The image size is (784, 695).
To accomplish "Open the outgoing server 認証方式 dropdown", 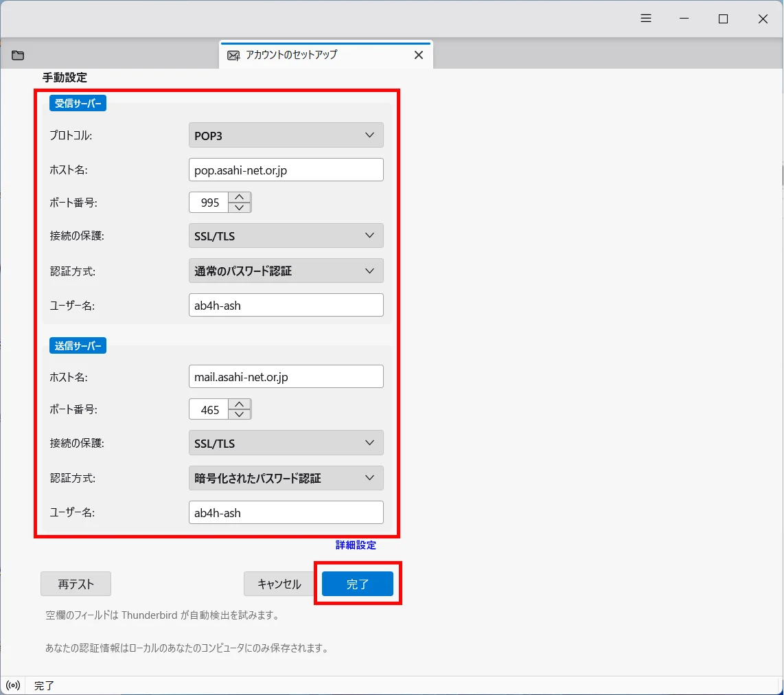I will (286, 478).
